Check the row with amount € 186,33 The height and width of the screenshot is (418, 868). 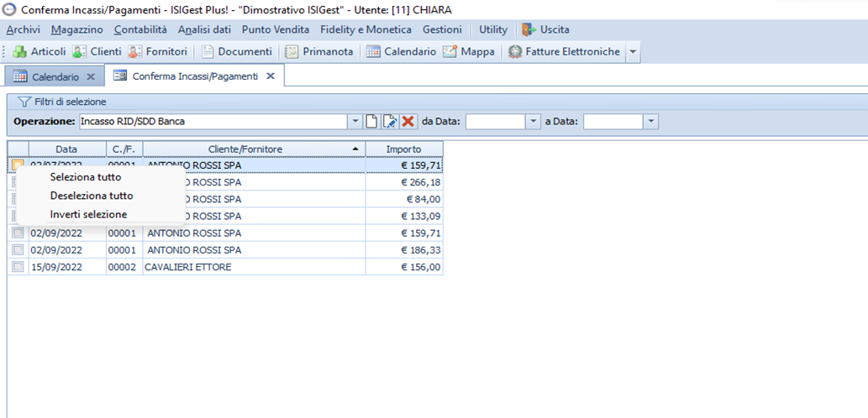click(x=18, y=250)
